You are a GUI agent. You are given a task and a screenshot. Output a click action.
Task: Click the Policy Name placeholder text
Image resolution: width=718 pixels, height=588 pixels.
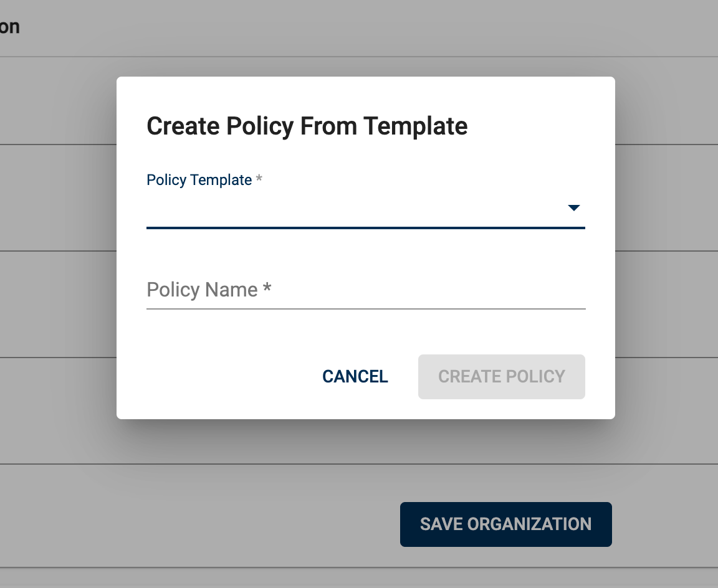tap(202, 290)
